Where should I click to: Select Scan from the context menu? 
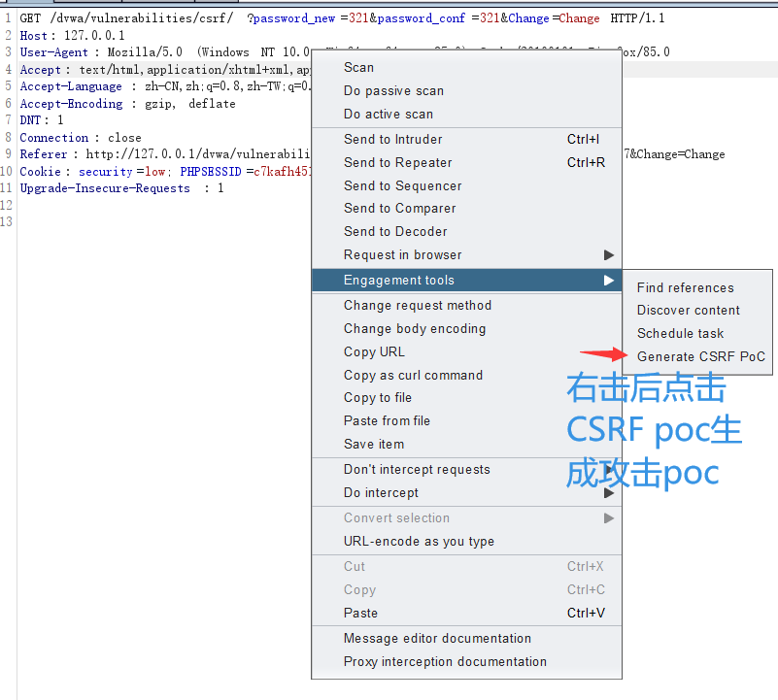coord(466,67)
